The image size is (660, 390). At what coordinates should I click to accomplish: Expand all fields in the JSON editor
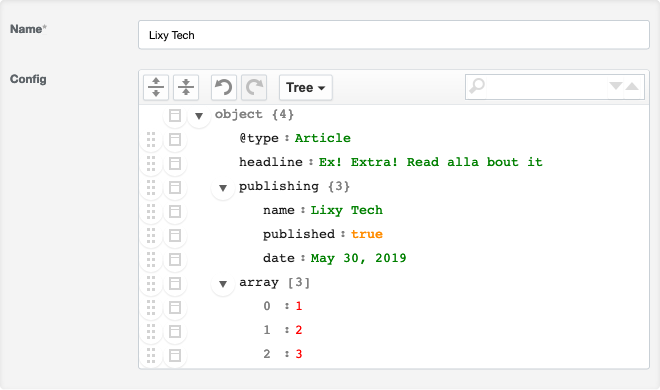click(156, 88)
